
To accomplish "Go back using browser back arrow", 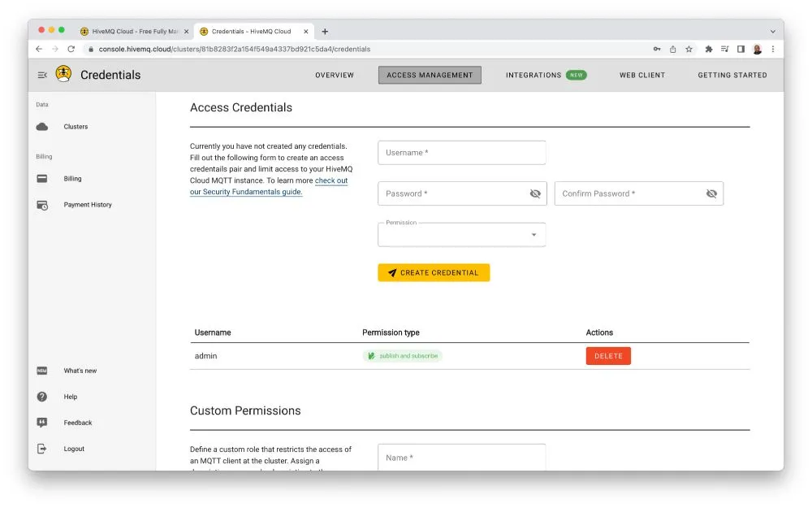I will 39,49.
